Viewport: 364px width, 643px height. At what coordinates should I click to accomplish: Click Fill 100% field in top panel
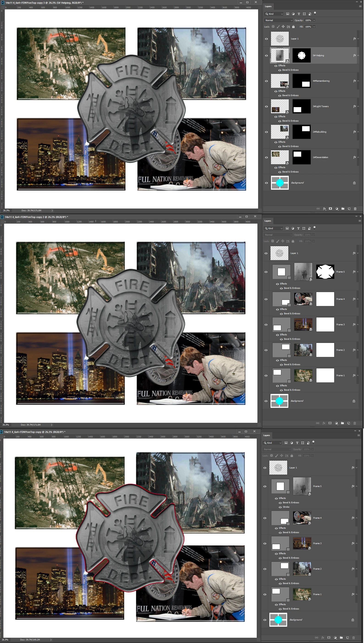click(308, 27)
